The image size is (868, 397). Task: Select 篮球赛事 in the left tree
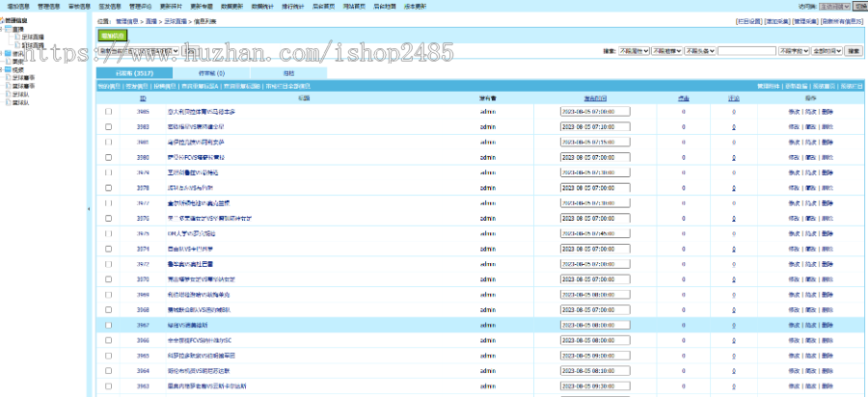(x=24, y=87)
